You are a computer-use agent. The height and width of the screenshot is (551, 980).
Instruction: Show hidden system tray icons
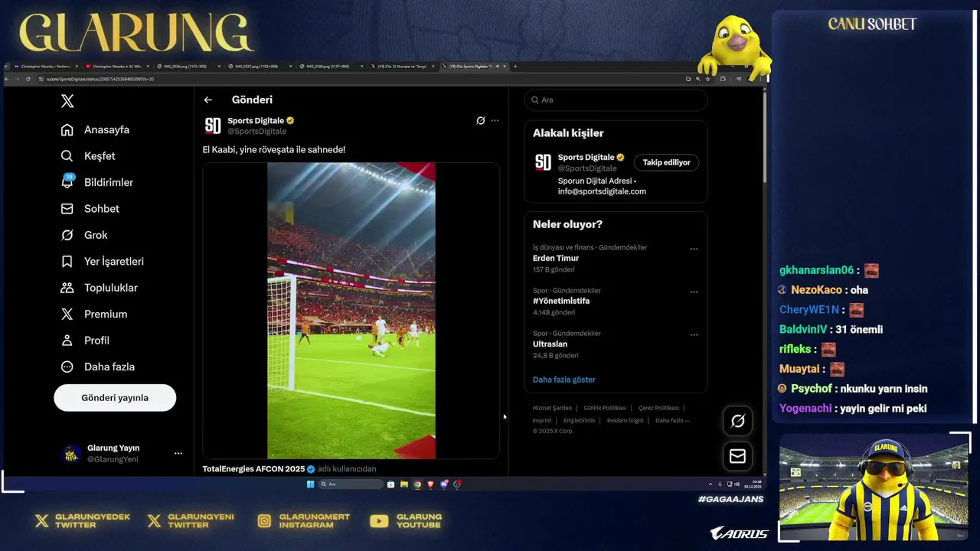point(710,484)
